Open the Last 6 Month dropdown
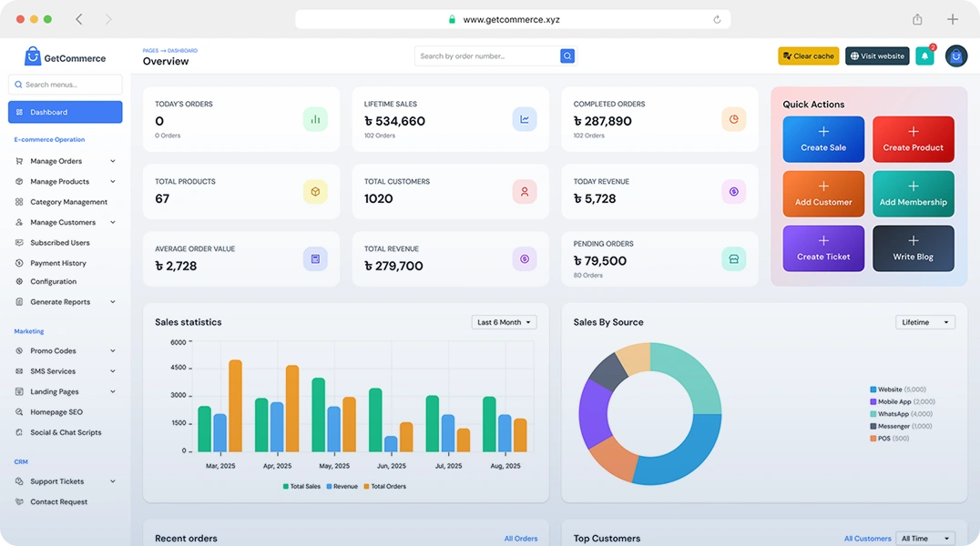The width and height of the screenshot is (980, 546). [x=504, y=322]
